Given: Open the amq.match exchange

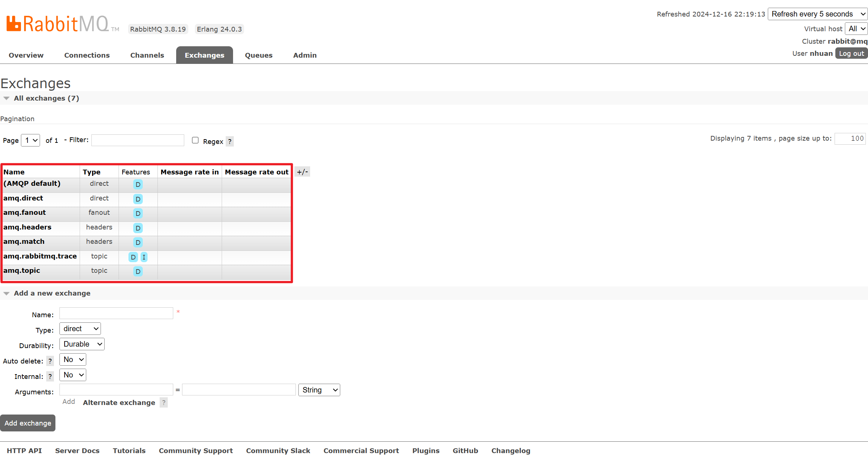Looking at the screenshot, I should pos(24,241).
